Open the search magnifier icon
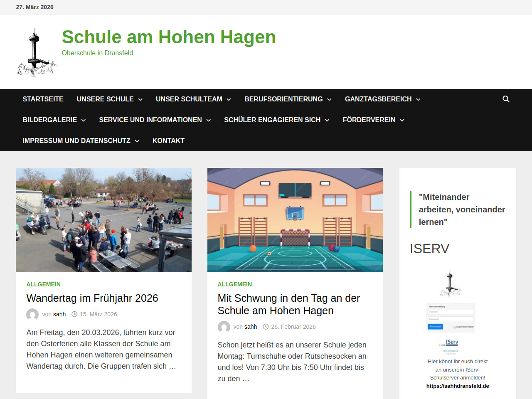Screen dimensions: 532x399 506,99
